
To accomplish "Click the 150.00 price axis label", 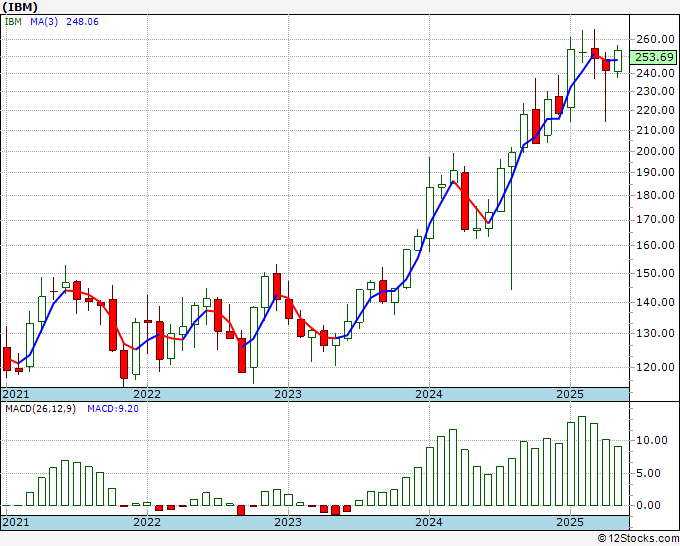I will [655, 273].
